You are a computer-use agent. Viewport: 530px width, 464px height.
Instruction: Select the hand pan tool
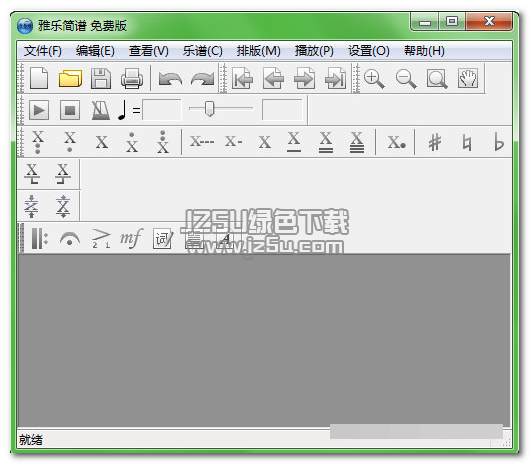tap(468, 78)
